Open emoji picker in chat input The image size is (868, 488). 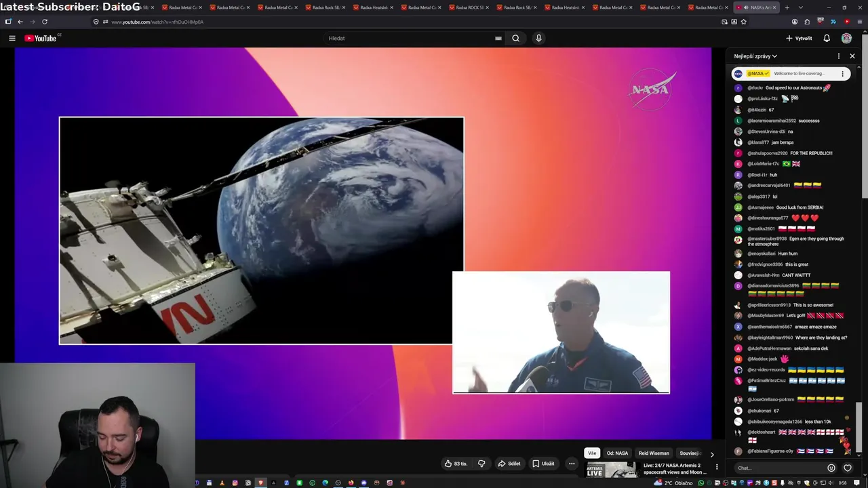coord(831,468)
